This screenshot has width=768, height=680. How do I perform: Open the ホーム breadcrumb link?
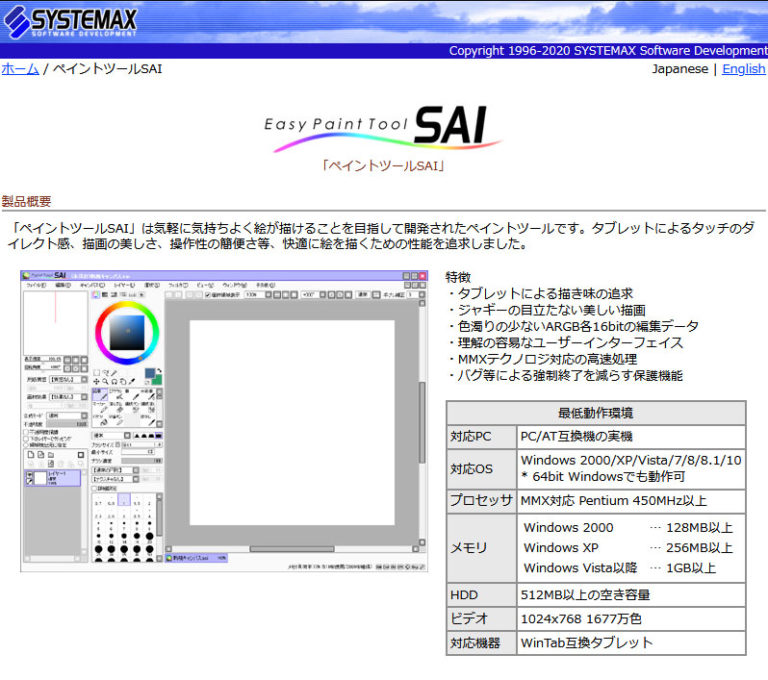(20, 69)
